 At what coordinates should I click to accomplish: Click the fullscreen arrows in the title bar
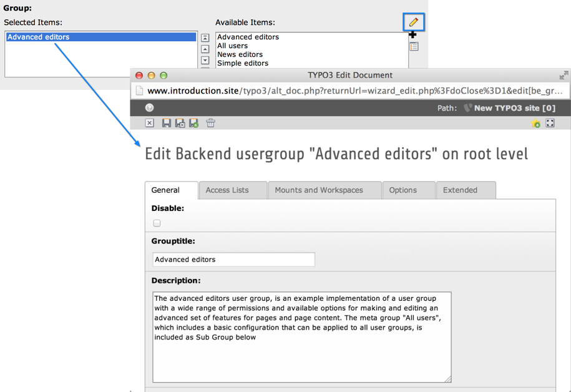click(564, 75)
